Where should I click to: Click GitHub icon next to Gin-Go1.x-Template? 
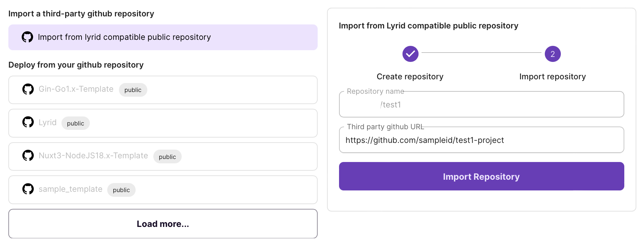[x=28, y=89]
